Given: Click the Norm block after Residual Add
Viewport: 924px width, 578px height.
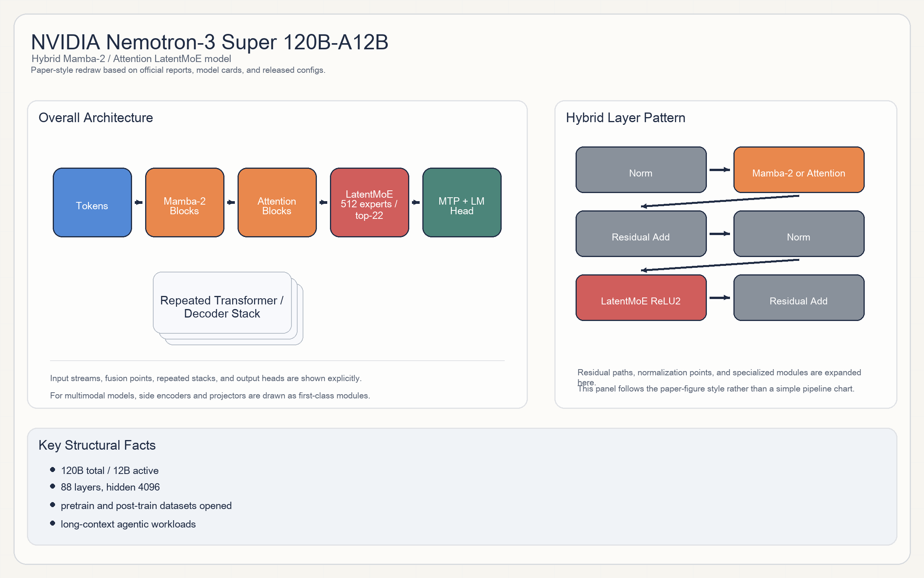Looking at the screenshot, I should click(798, 234).
